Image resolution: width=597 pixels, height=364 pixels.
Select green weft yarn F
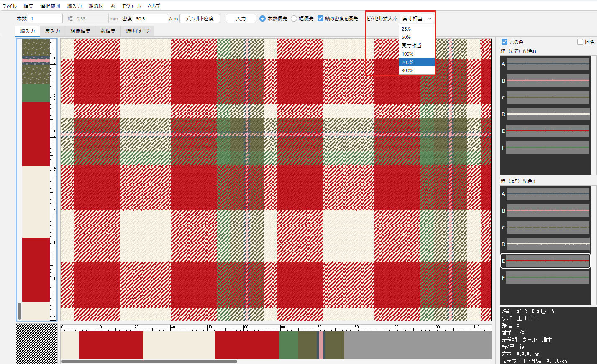[x=548, y=277]
